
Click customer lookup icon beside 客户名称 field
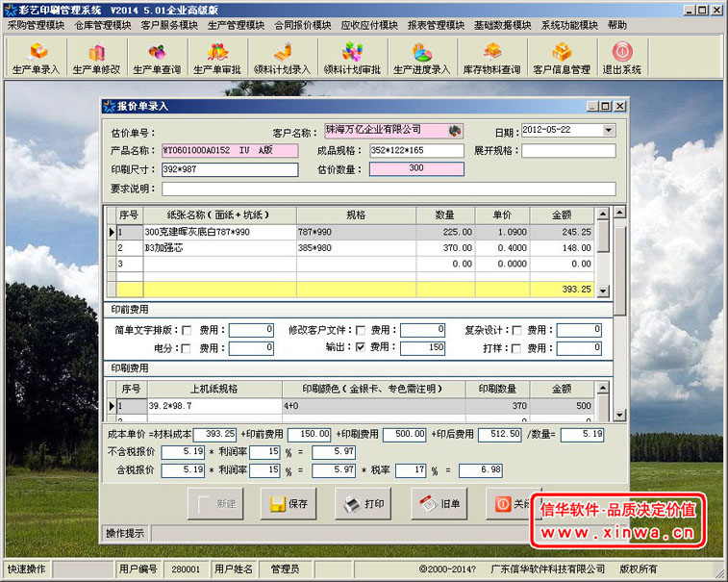click(455, 131)
